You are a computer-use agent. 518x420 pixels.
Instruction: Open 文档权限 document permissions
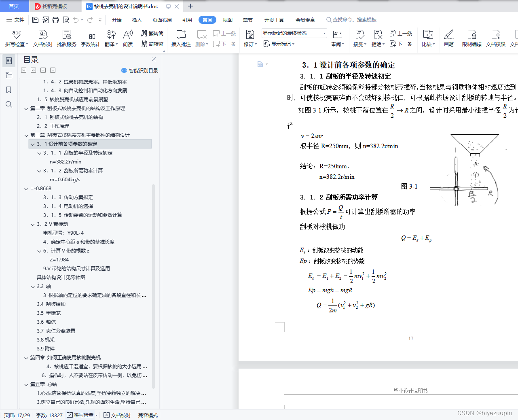[496, 38]
